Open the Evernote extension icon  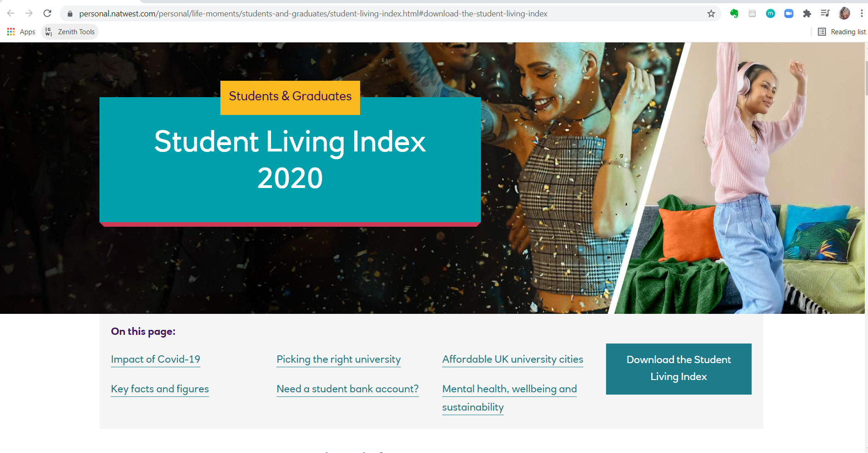[734, 14]
